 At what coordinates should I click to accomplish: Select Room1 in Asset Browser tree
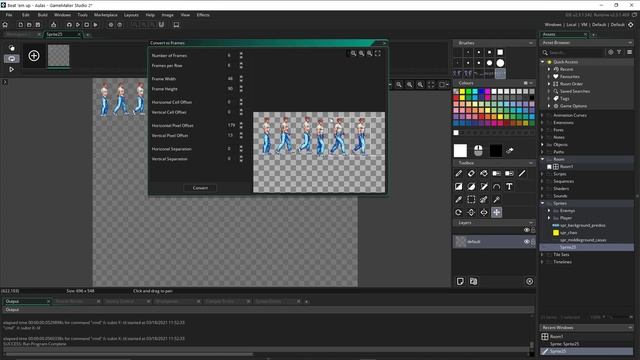pyautogui.click(x=566, y=167)
